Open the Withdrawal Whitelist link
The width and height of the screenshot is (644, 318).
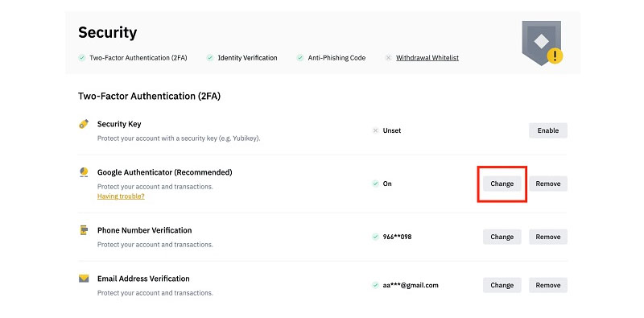tap(427, 58)
